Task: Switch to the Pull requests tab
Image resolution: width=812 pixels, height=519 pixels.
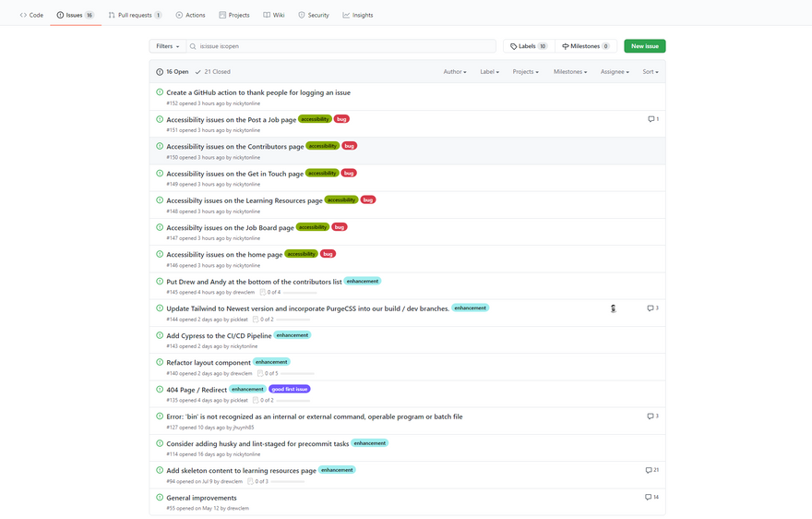Action: [x=134, y=15]
